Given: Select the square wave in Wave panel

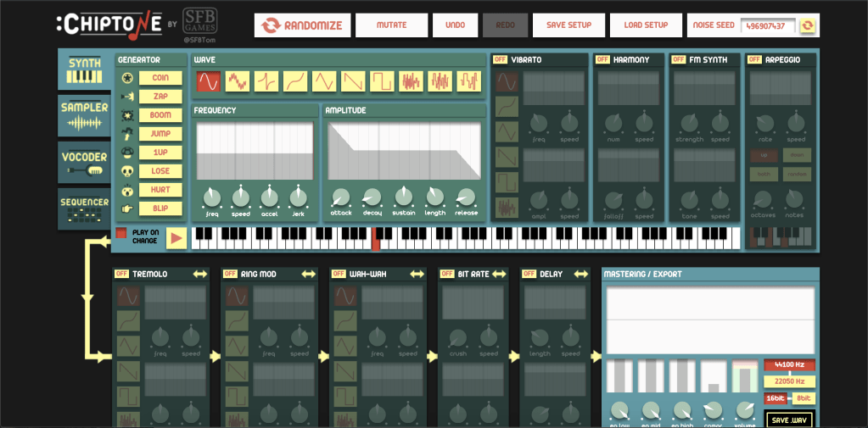Looking at the screenshot, I should click(382, 81).
